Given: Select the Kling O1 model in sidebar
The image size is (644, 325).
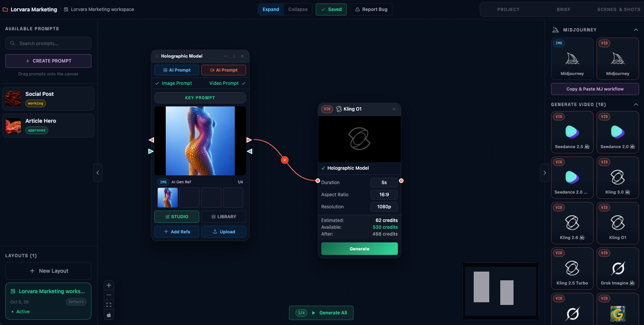Looking at the screenshot, I should click(x=617, y=223).
